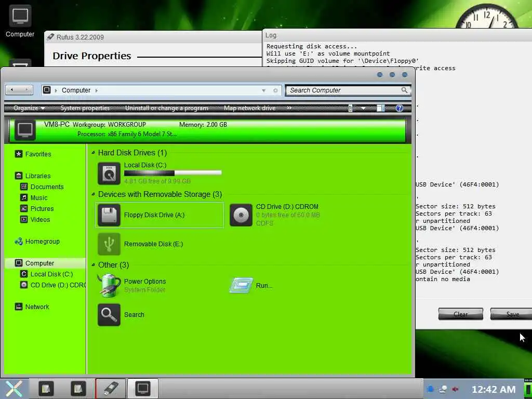Click Save button in Log window
This screenshot has width=532, height=399.
point(512,314)
